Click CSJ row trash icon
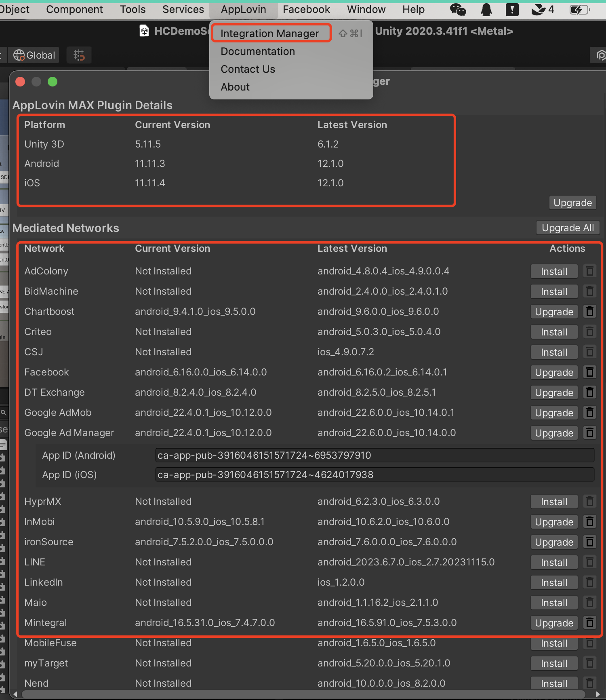 click(590, 352)
